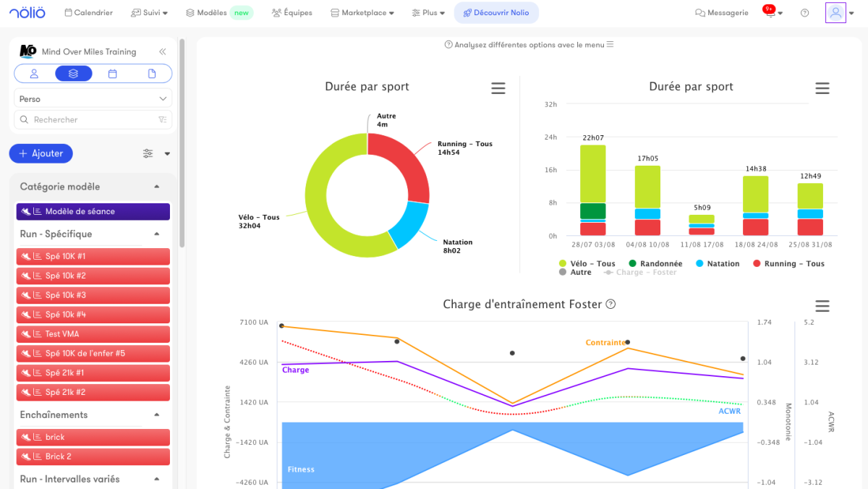This screenshot has height=489, width=868.
Task: Open the document icon tab in sidebar
Action: coord(152,74)
